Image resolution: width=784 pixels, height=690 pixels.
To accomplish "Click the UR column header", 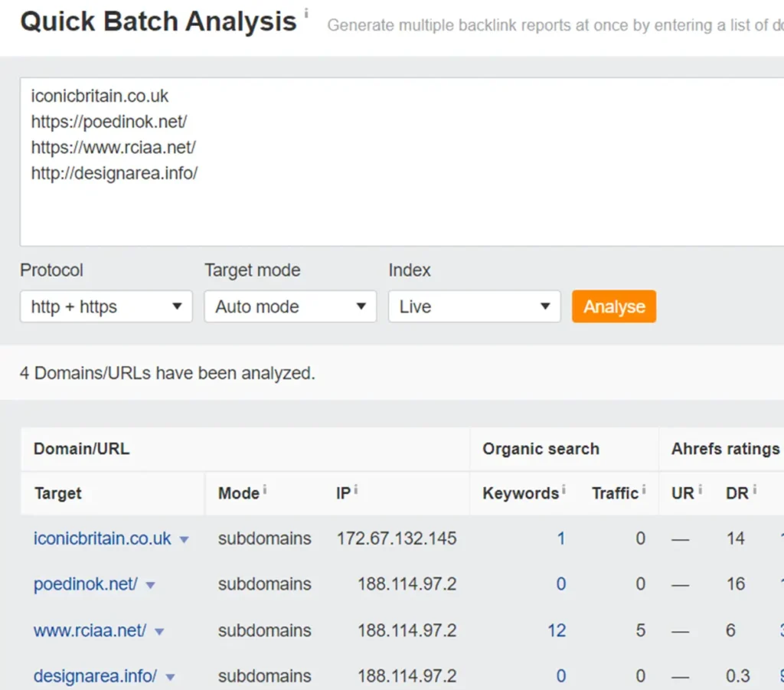I will click(682, 493).
